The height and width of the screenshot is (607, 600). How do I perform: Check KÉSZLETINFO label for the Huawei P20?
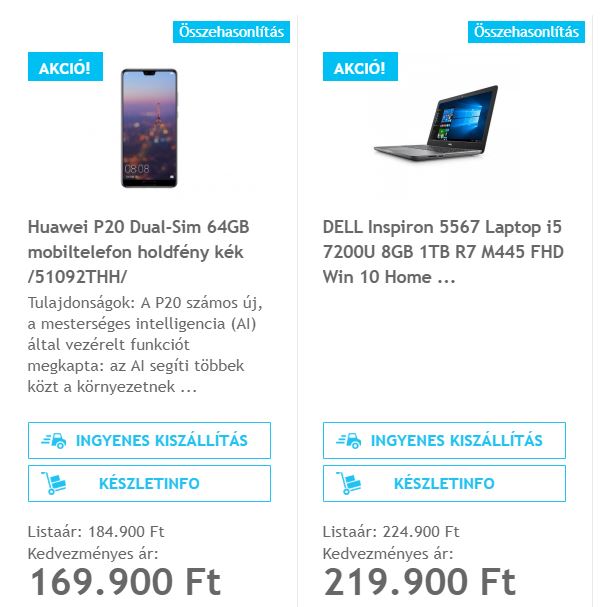point(149,484)
